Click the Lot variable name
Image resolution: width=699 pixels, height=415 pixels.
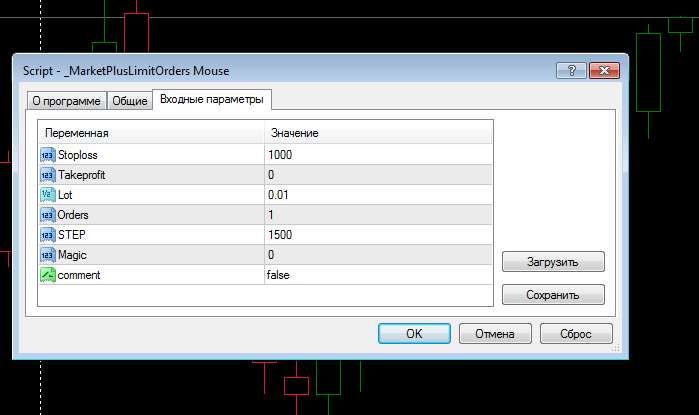(65, 195)
